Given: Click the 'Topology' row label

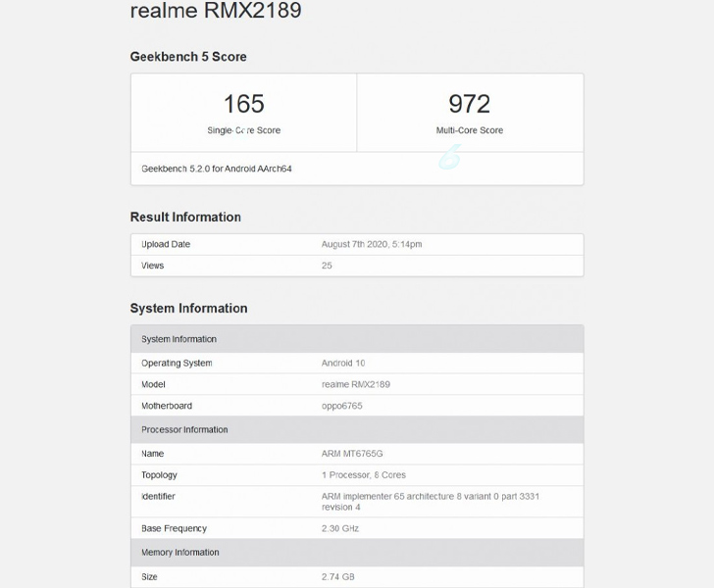Looking at the screenshot, I should pyautogui.click(x=159, y=474).
